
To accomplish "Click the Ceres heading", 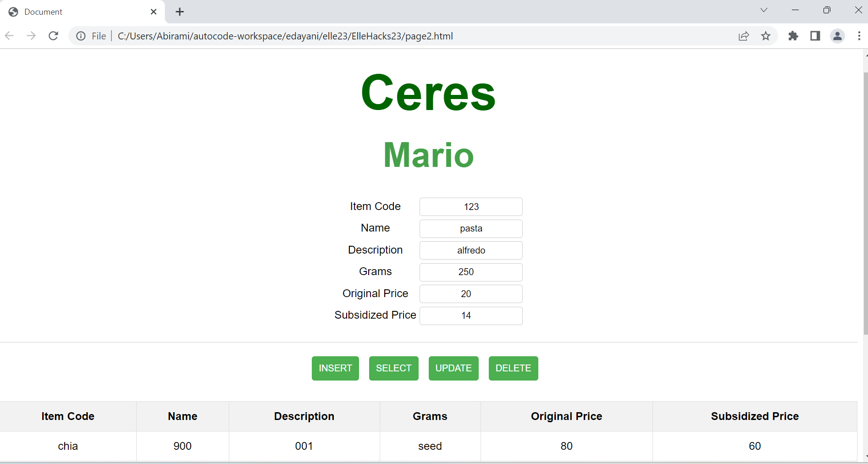I will click(x=428, y=93).
